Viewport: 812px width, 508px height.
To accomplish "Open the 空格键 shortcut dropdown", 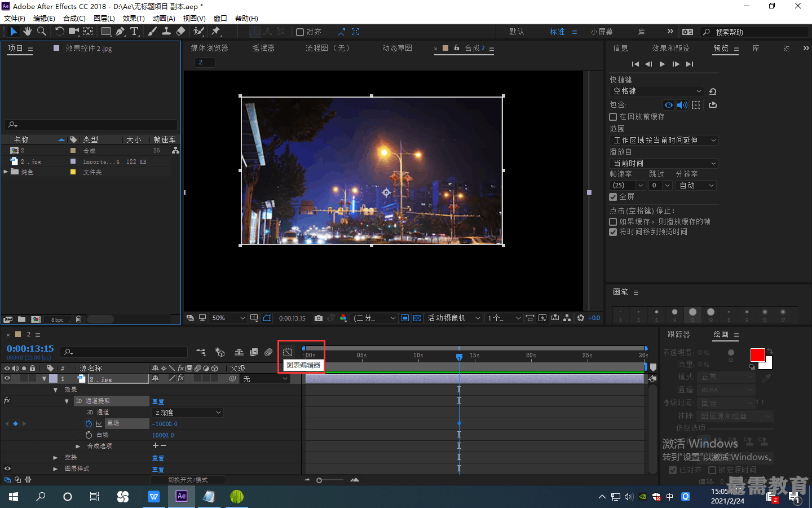I will [657, 91].
